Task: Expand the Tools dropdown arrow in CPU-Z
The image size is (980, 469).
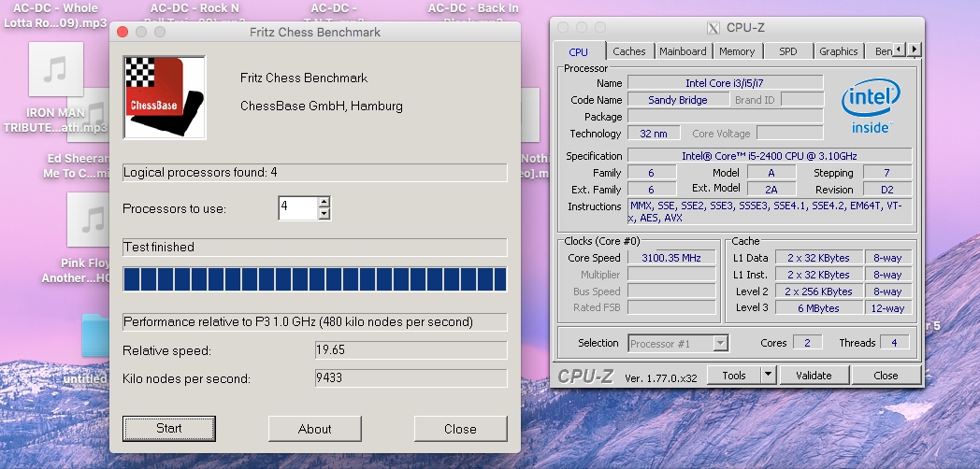Action: tap(768, 376)
